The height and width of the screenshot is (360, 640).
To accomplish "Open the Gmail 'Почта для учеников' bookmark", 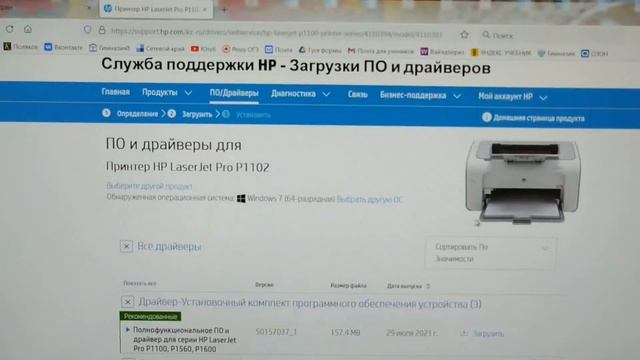I will [x=380, y=51].
